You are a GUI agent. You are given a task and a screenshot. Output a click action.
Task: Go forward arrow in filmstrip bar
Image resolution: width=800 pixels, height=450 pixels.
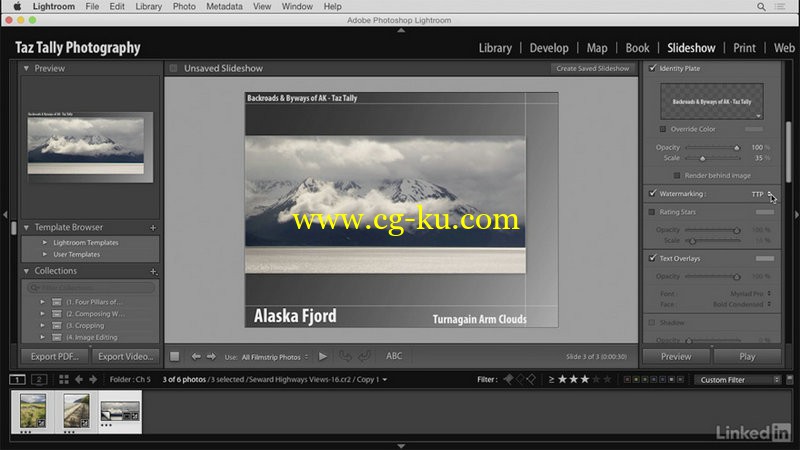(x=93, y=379)
